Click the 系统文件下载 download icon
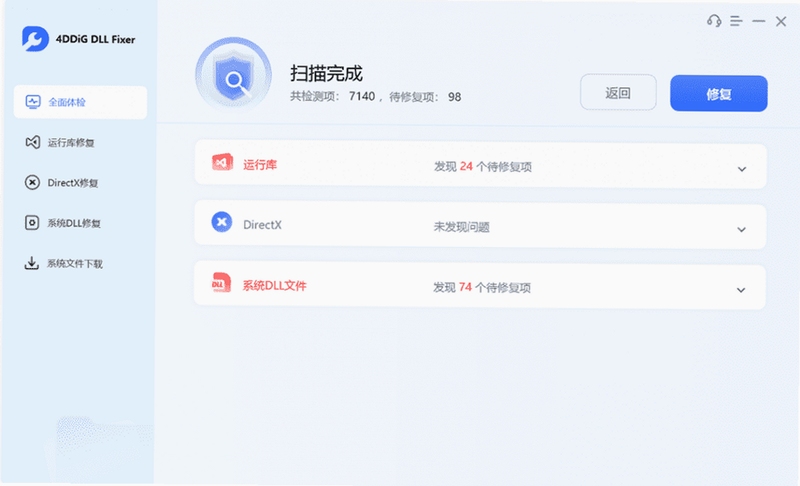 32,263
